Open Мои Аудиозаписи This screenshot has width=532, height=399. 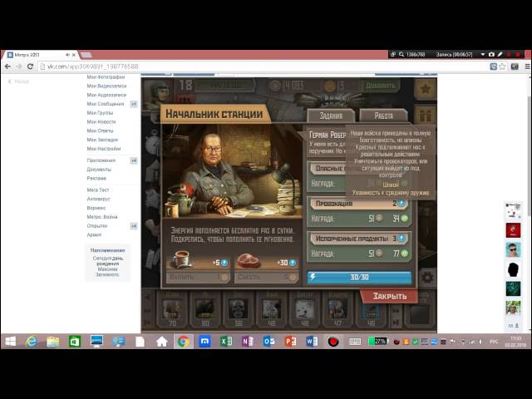click(106, 95)
